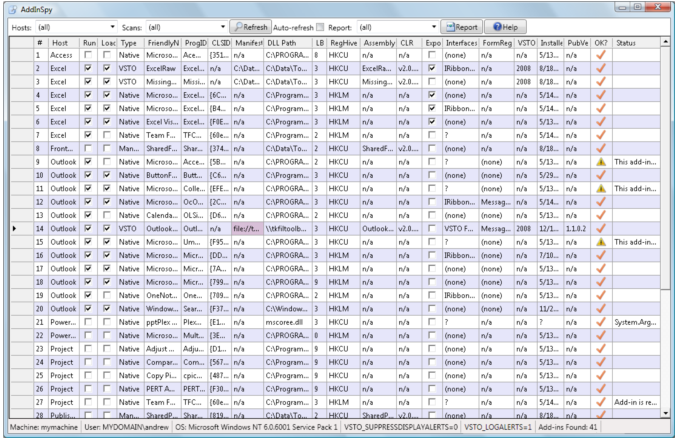Click 'Compar...' friendly name in row 24
Image resolution: width=675 pixels, height=439 pixels.
point(161,362)
